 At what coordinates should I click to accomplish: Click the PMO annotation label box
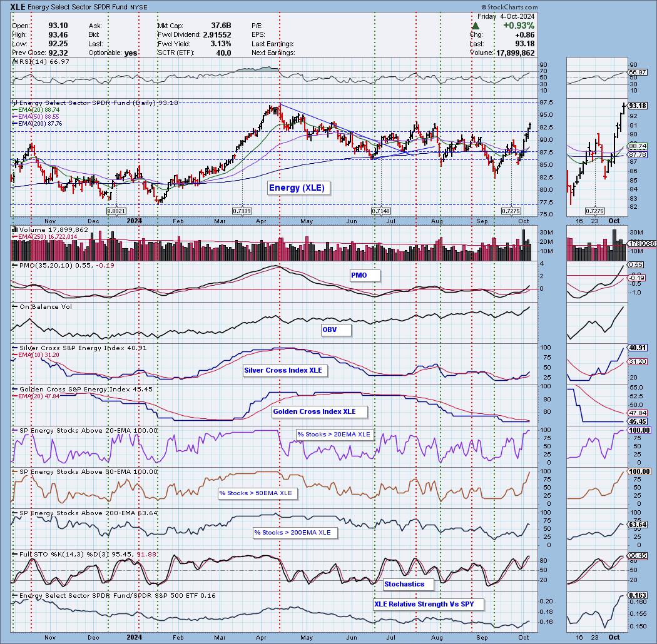[364, 275]
